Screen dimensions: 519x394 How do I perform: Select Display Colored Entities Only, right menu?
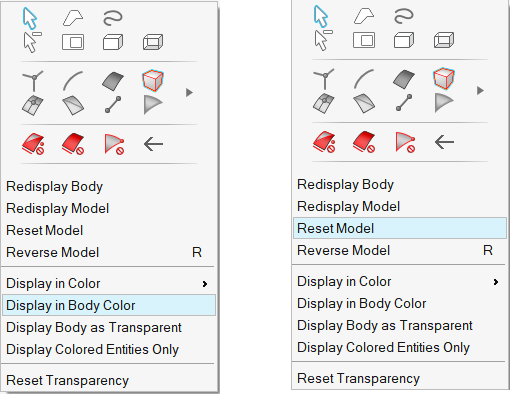[x=400, y=347]
